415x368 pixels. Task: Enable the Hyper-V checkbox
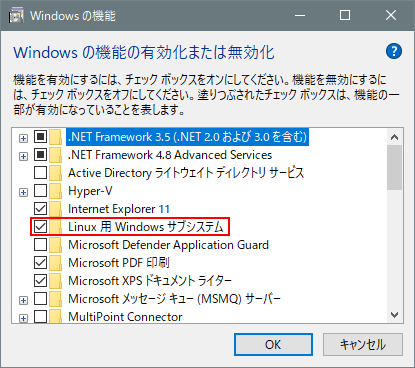click(40, 191)
